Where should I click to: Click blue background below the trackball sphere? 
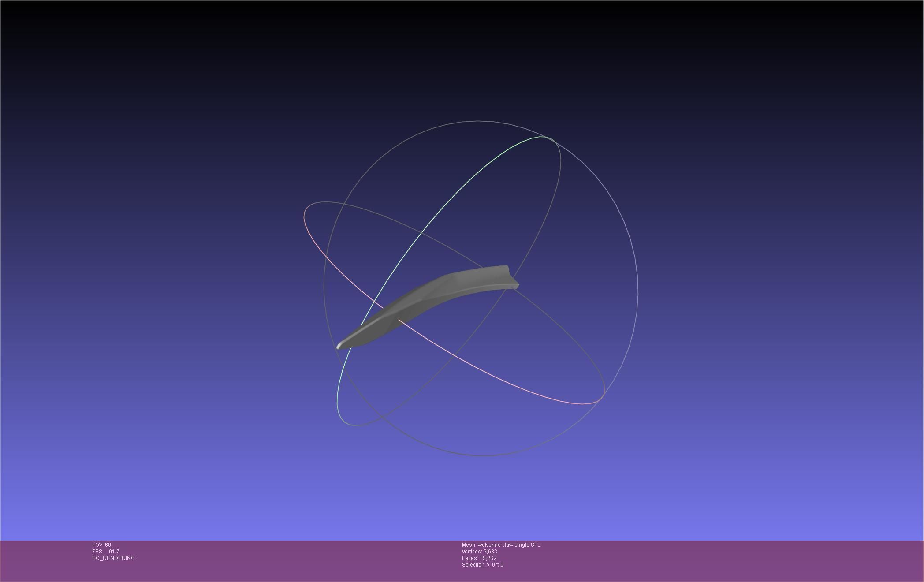[481, 498]
